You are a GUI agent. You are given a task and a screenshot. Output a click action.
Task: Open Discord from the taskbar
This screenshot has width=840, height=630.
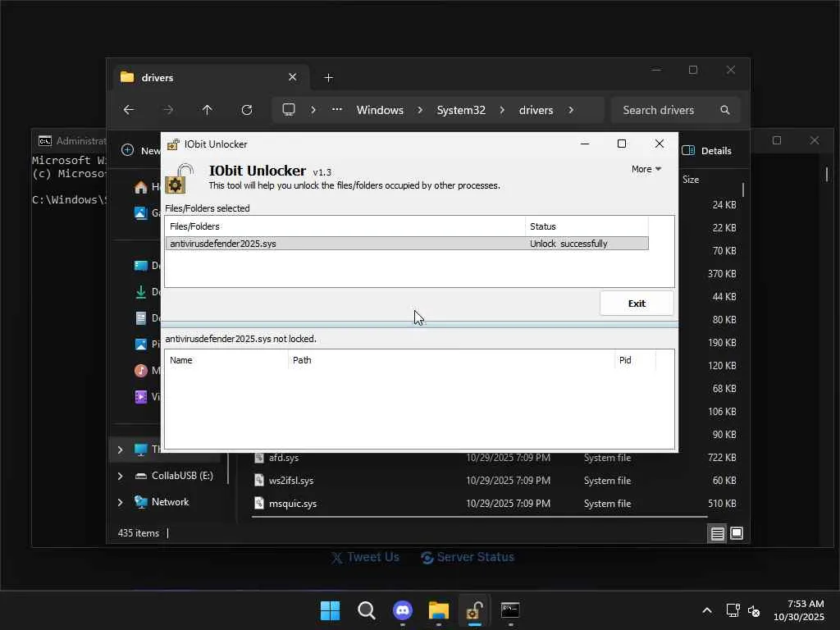402,610
